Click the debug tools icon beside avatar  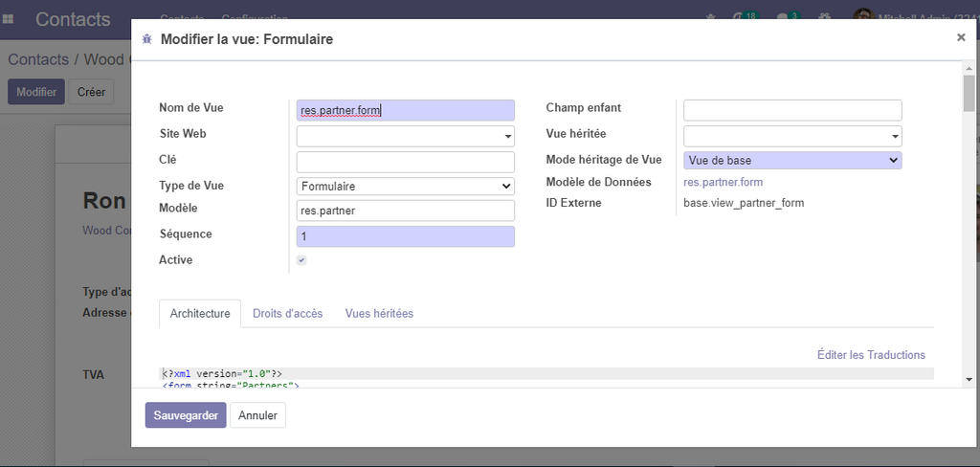(x=824, y=18)
